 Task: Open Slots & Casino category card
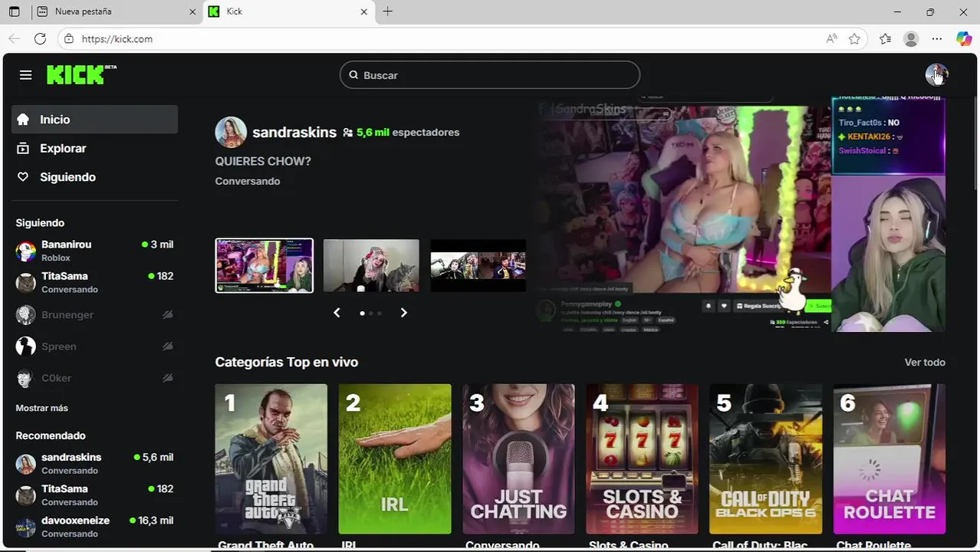[642, 458]
